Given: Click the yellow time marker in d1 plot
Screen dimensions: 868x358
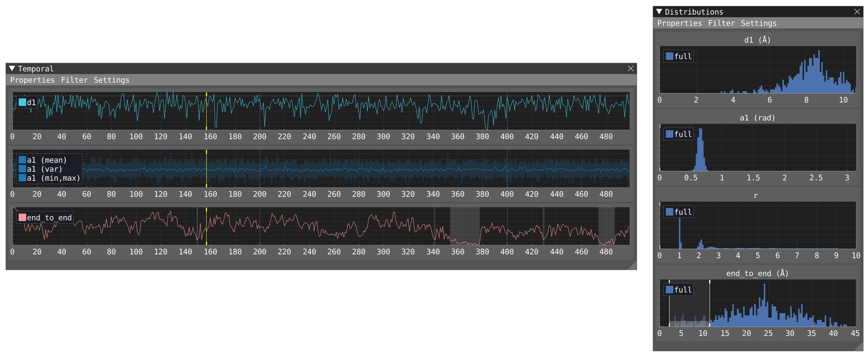Looking at the screenshot, I should click(206, 111).
